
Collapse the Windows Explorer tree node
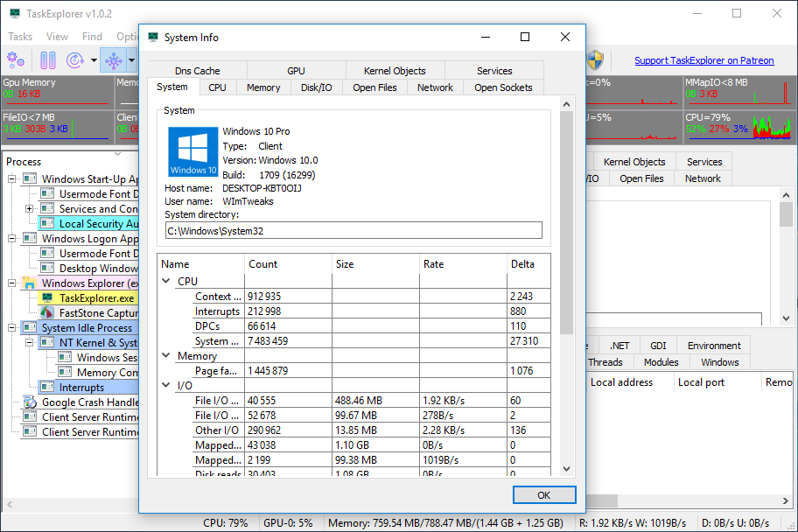coord(11,283)
